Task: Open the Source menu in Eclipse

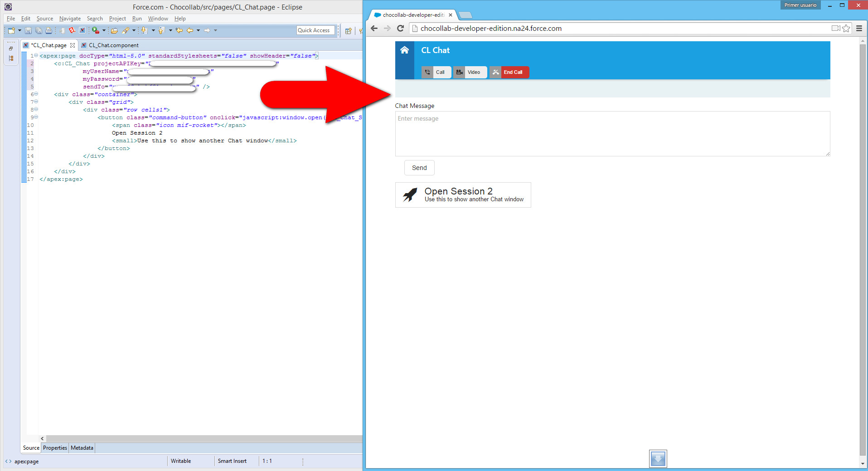Action: [45, 19]
